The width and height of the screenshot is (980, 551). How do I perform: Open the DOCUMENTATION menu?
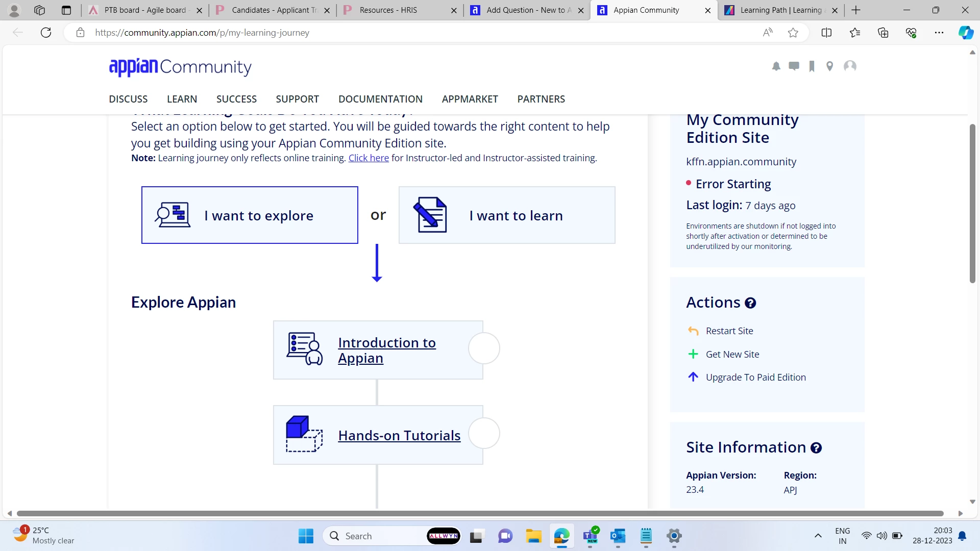(380, 99)
